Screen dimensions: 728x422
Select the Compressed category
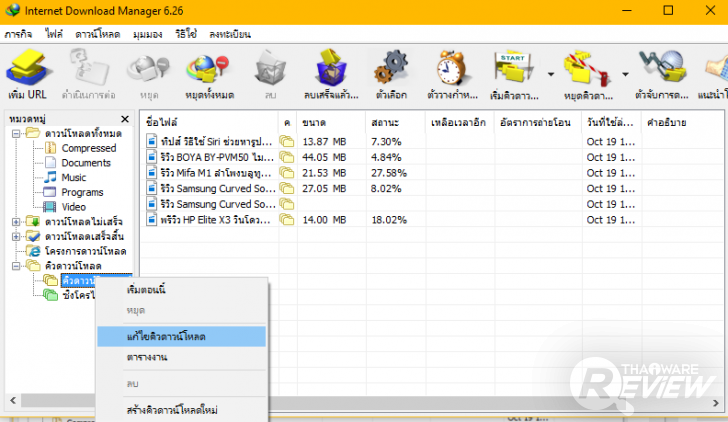coord(89,148)
